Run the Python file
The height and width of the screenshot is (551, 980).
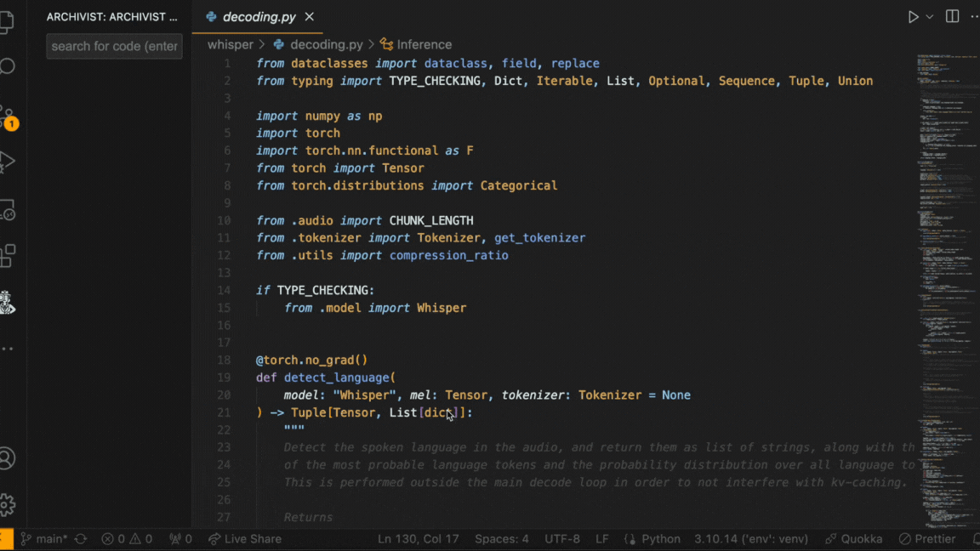(x=913, y=17)
